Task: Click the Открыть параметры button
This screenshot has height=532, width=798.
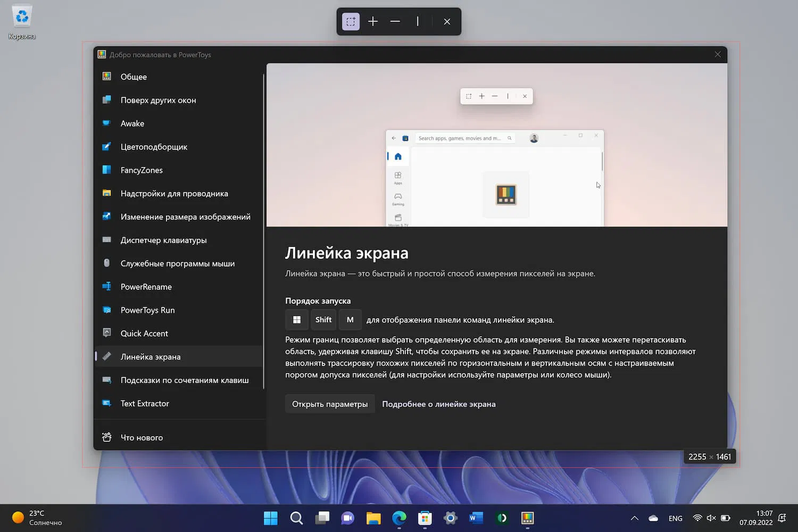Action: [330, 404]
